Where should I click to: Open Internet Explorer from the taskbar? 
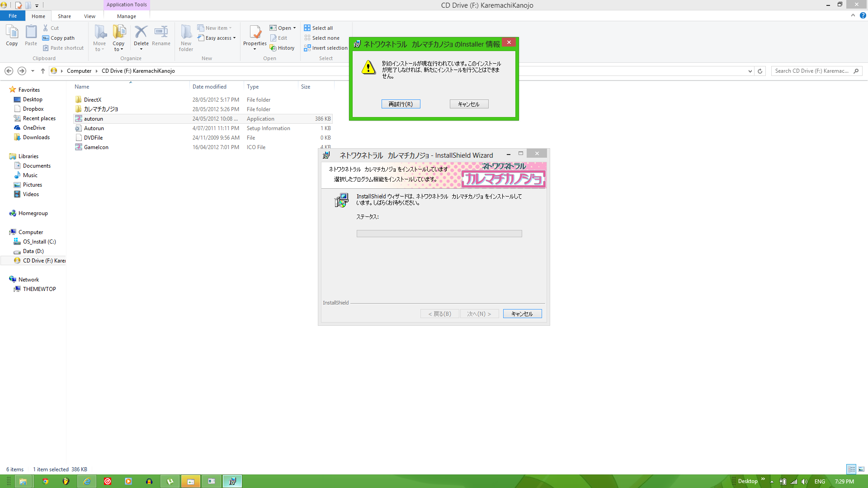[x=87, y=481]
